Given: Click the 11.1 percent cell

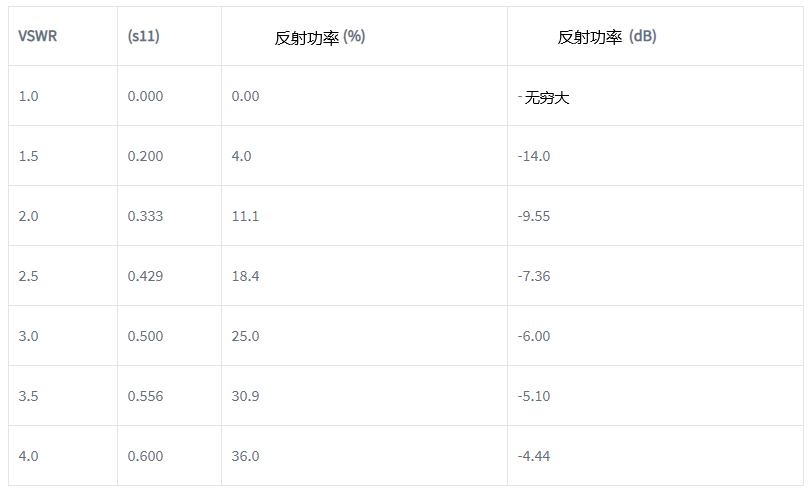Looking at the screenshot, I should pos(245,216).
